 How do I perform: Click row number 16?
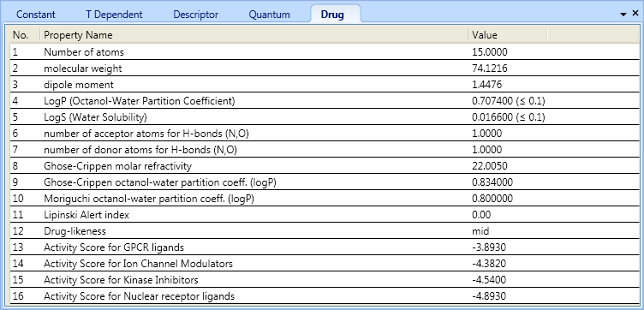18,296
